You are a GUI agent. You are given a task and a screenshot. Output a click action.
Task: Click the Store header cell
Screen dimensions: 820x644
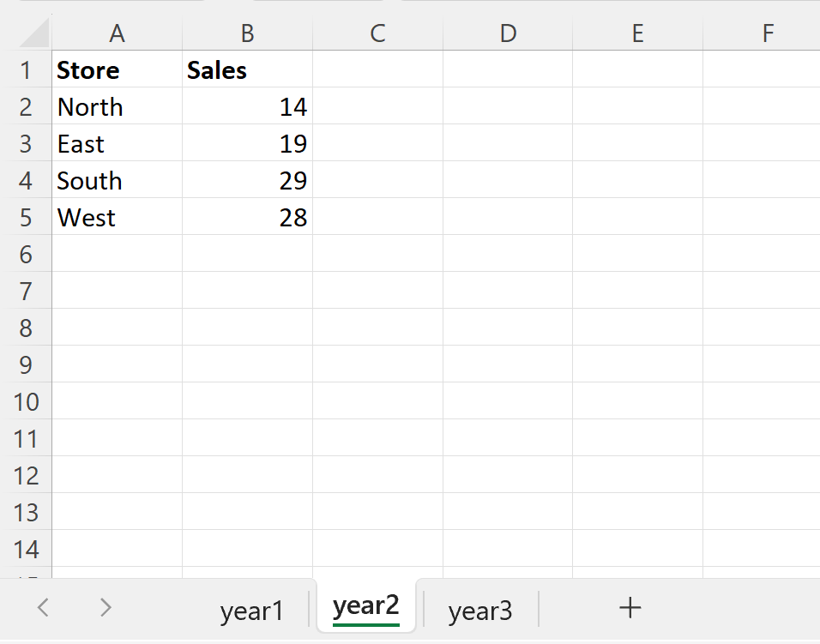[117, 70]
